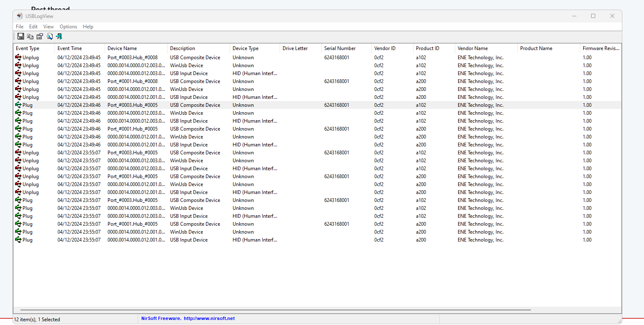
Task: Select "WinUsb Device" in 23:49:46 Plug a102 row
Action: point(187,113)
